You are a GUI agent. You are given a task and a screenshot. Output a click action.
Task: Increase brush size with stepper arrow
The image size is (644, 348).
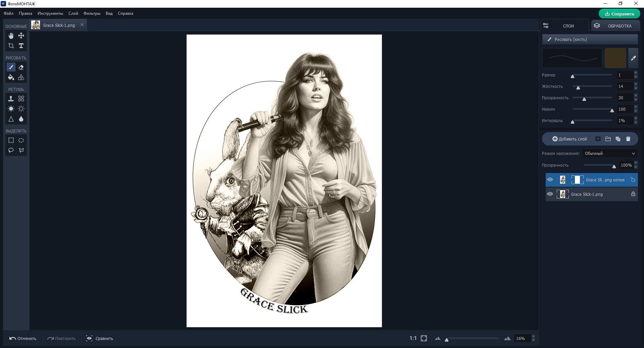[636, 73]
